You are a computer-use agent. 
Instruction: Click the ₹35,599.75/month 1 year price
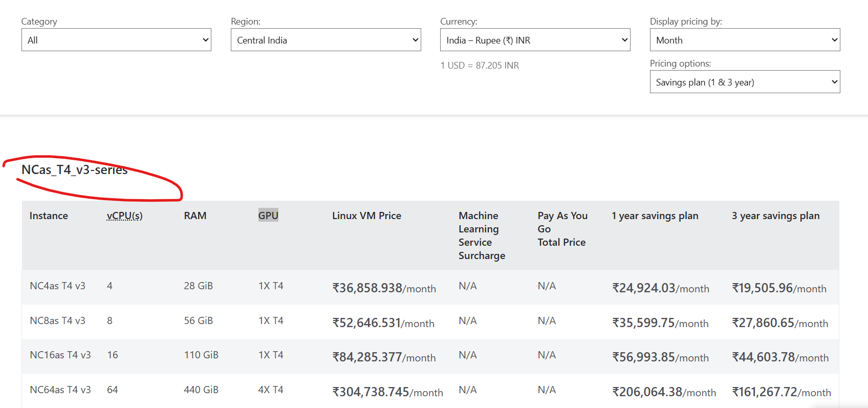click(x=660, y=323)
